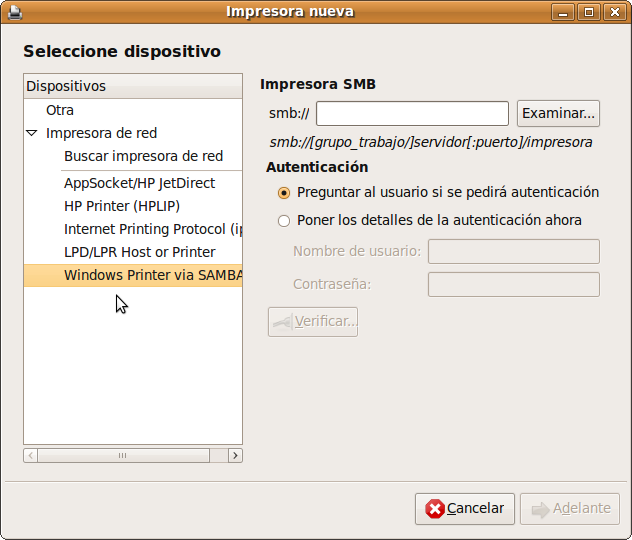This screenshot has height=540, width=632.
Task: Click the printer icon in title bar
Action: (12, 12)
